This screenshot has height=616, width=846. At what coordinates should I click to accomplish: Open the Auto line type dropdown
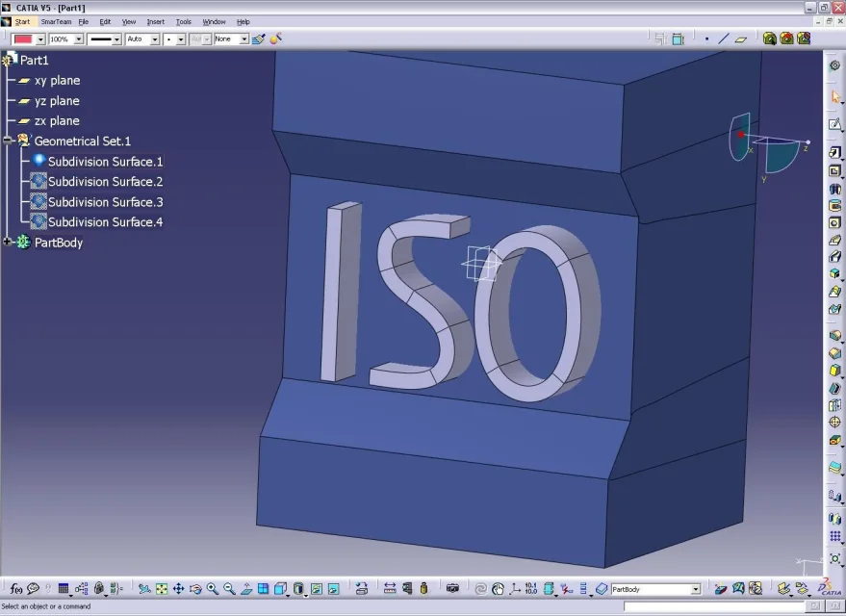155,39
